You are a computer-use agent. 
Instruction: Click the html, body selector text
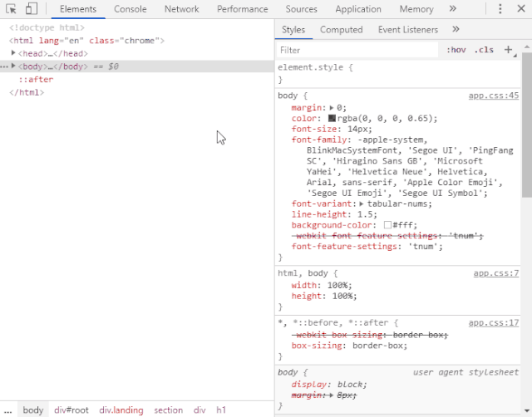click(x=303, y=273)
